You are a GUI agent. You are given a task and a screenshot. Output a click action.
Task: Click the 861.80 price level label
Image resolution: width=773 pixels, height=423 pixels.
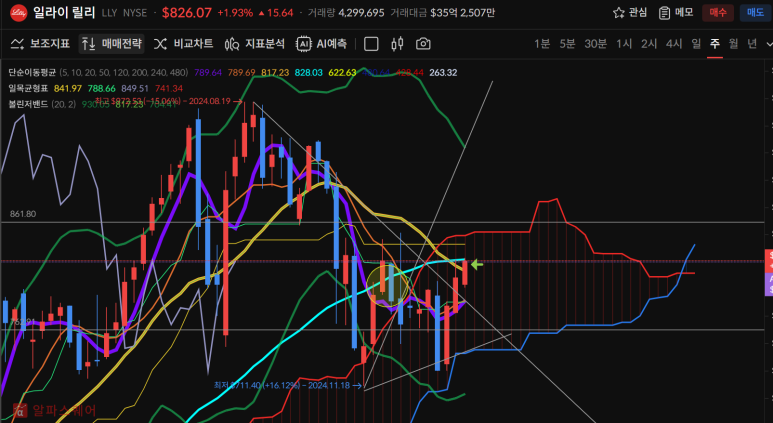(23, 214)
